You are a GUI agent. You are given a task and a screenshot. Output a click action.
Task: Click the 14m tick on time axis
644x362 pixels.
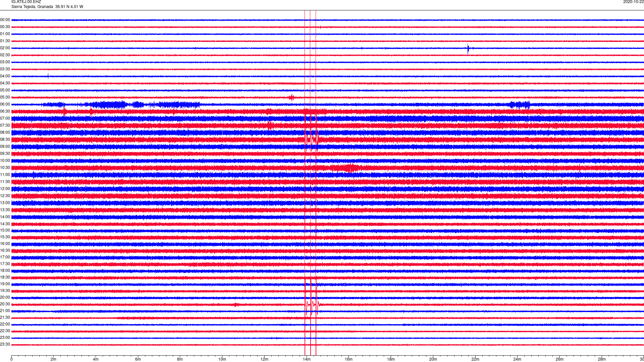coord(307,359)
